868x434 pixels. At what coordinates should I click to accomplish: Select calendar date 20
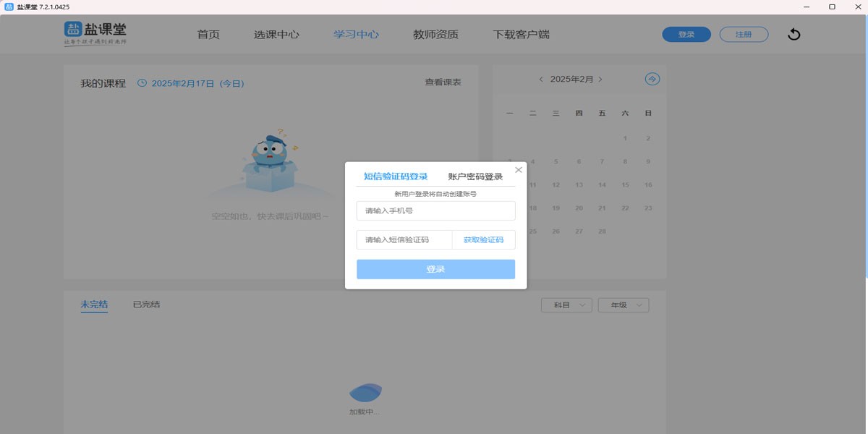(x=579, y=208)
